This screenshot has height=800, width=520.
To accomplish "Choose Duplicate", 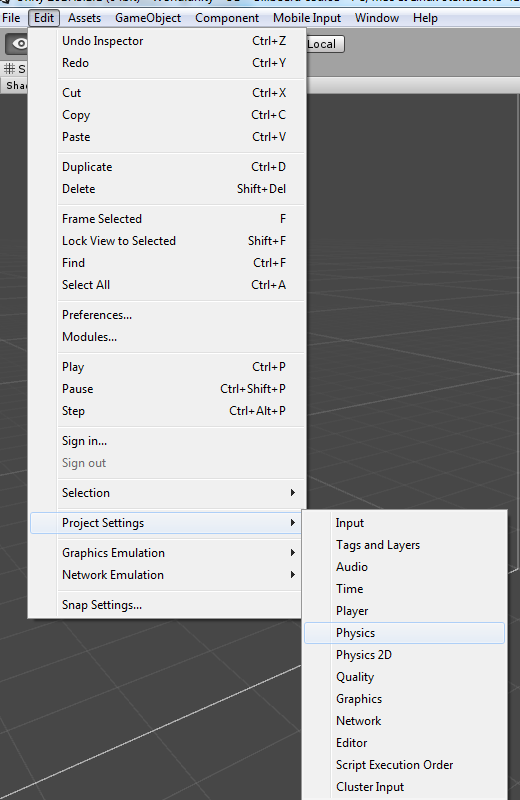I will [168, 167].
